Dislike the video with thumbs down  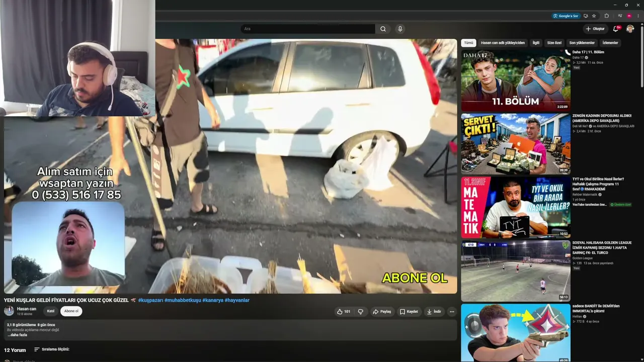[360, 312]
